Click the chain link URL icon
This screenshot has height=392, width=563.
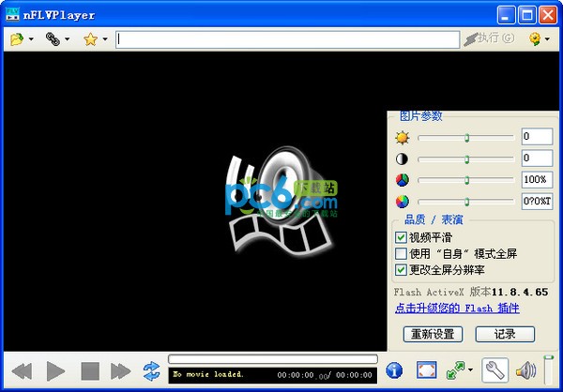coord(53,38)
